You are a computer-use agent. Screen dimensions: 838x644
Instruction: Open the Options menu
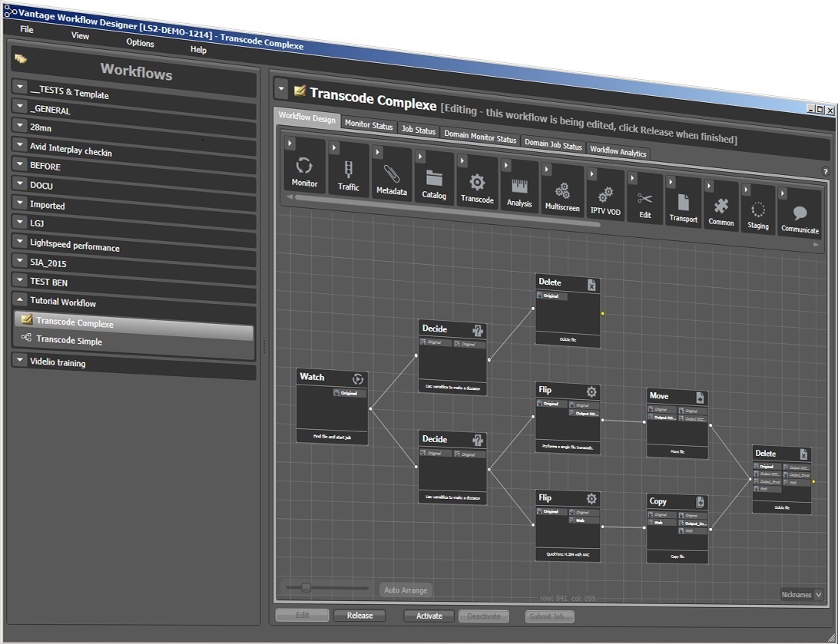[x=140, y=43]
